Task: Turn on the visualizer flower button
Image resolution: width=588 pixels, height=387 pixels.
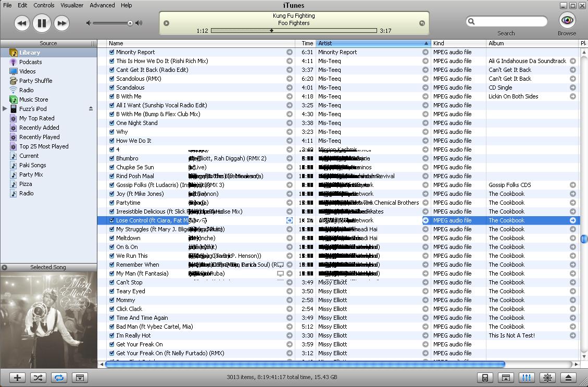Action: (x=547, y=378)
